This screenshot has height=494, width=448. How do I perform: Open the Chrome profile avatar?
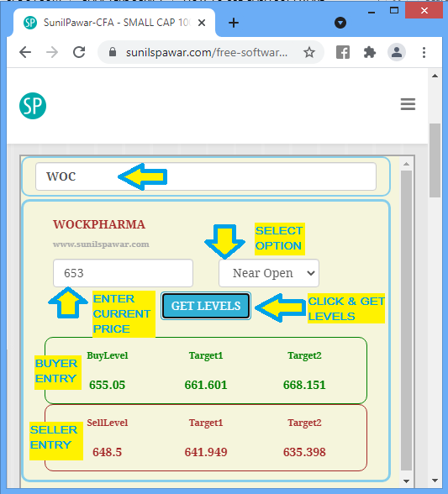tap(396, 52)
